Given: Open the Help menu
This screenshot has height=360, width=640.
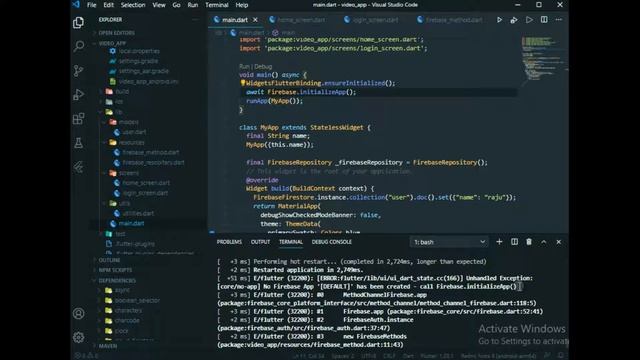Looking at the screenshot, I should 242,5.
